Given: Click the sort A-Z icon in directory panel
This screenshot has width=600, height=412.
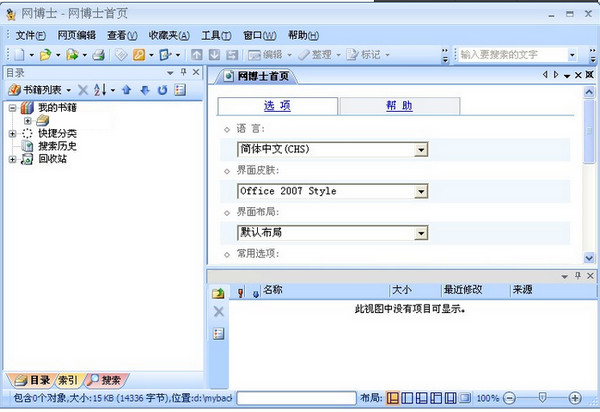Looking at the screenshot, I should [x=102, y=90].
